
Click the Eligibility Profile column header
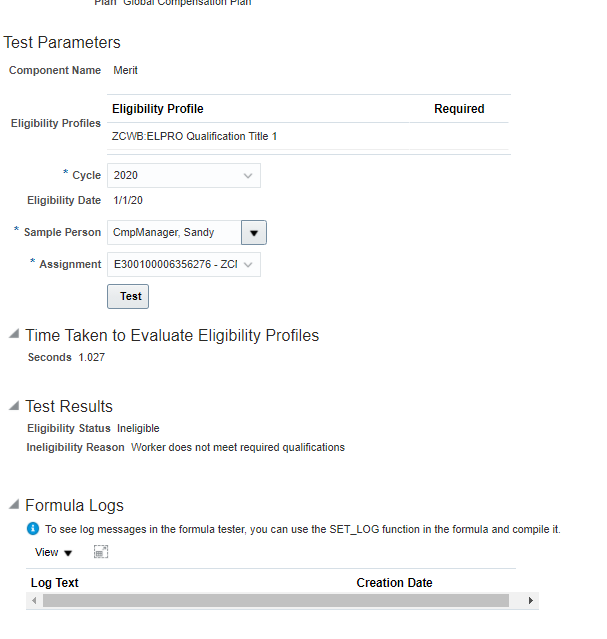point(158,109)
